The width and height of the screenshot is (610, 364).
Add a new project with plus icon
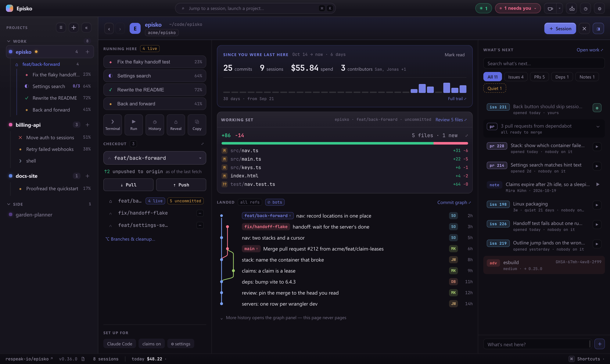click(74, 28)
